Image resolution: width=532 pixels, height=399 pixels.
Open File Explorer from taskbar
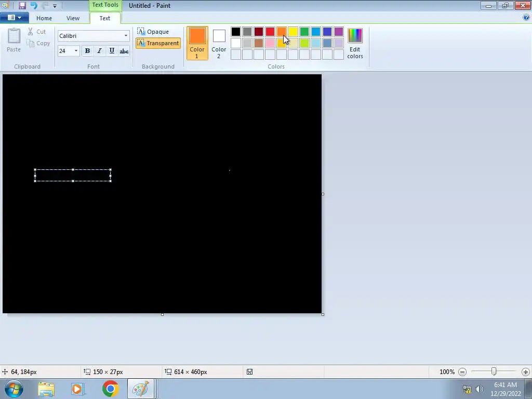(46, 389)
